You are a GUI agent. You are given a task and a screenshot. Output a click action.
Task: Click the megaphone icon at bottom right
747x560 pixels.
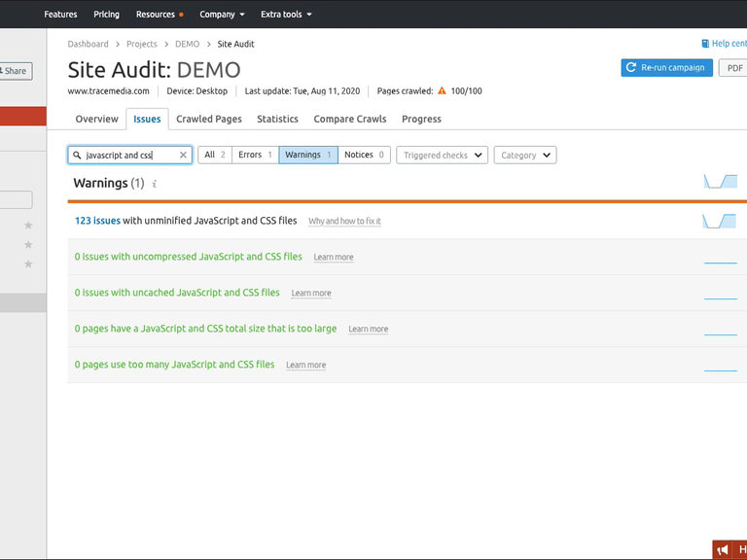point(723,550)
